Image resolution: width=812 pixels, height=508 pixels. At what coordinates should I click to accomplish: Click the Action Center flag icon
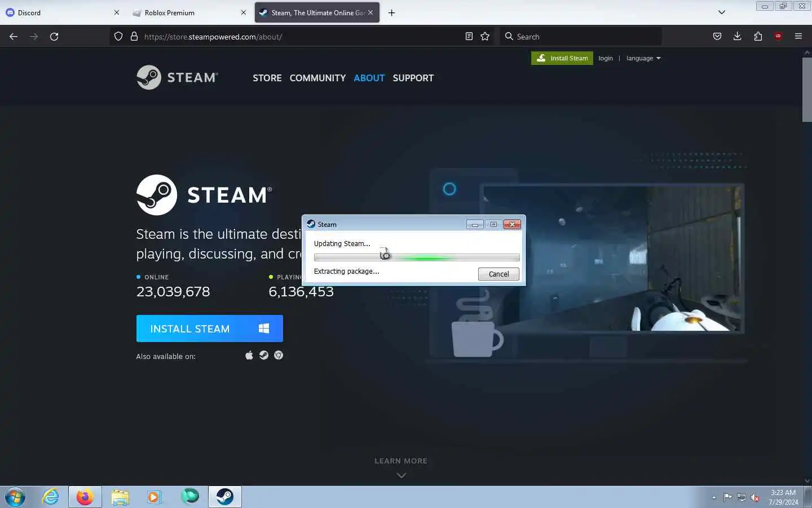(727, 497)
